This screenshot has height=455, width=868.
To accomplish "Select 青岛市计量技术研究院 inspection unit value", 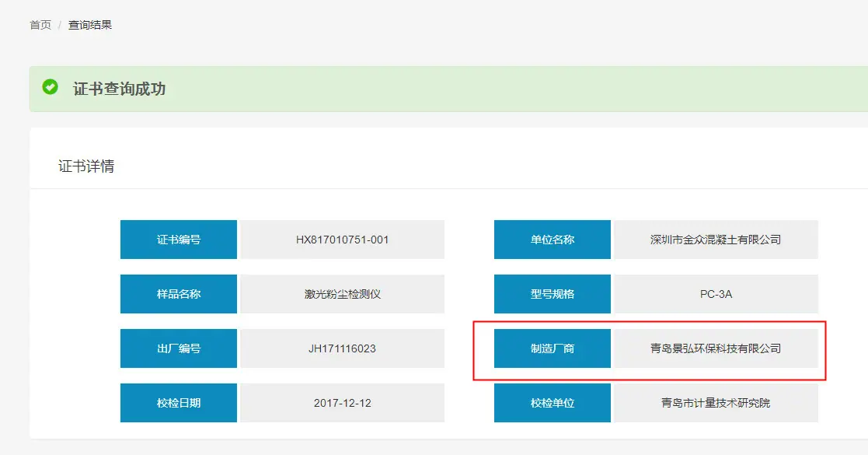I will tap(716, 403).
